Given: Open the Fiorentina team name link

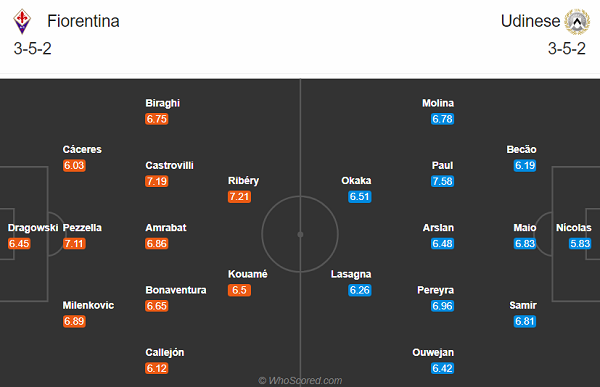Looking at the screenshot, I should coord(83,21).
